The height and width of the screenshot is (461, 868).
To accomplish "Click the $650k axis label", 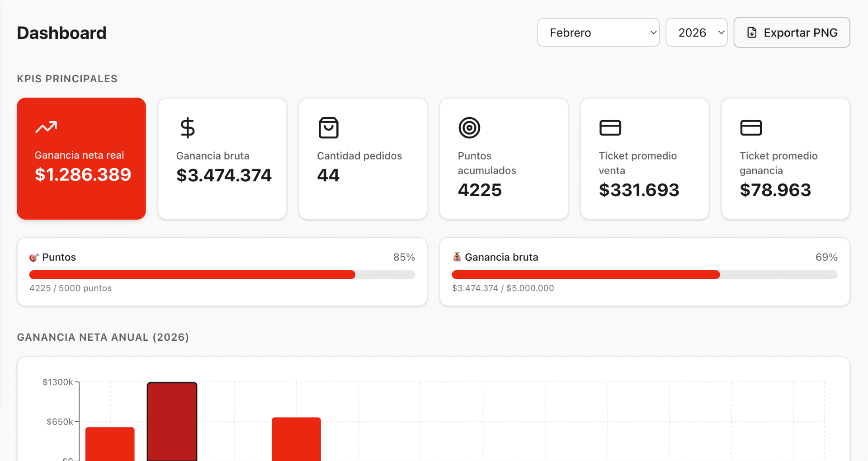I will pyautogui.click(x=60, y=422).
